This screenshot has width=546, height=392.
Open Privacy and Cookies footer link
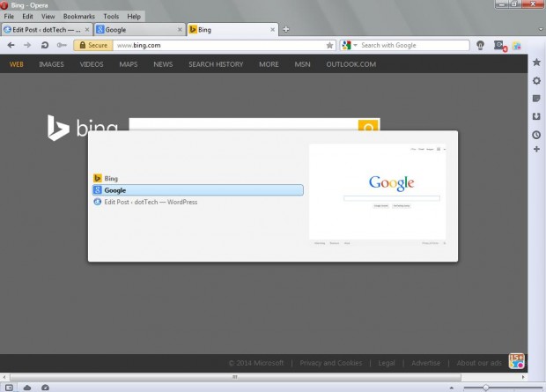331,363
